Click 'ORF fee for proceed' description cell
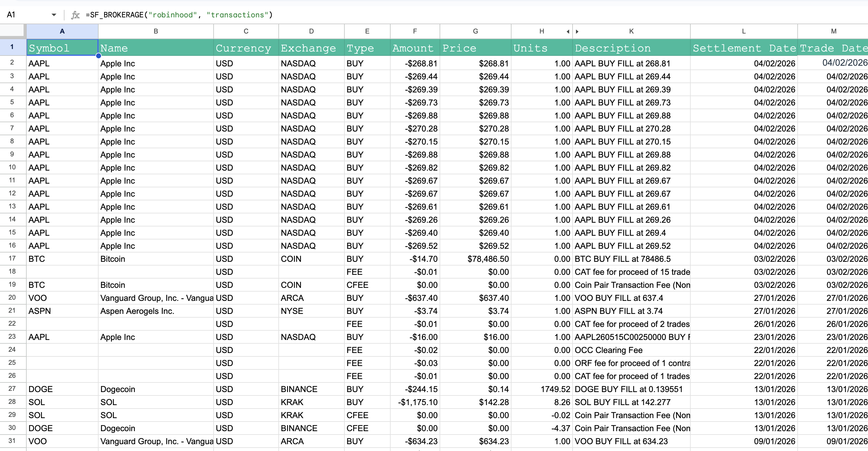Screen dimensions: 868x451 coord(631,363)
